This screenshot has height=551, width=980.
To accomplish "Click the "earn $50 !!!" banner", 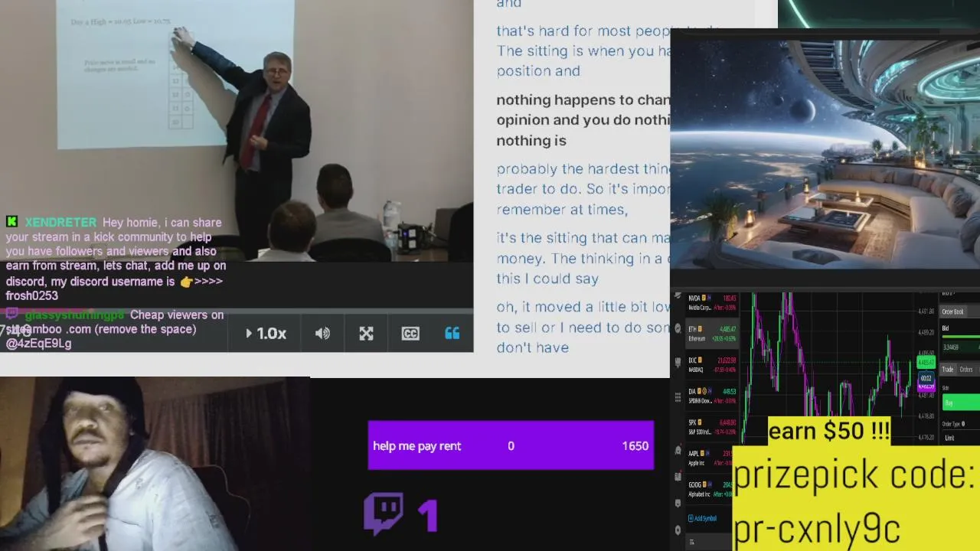I will coord(829,431).
